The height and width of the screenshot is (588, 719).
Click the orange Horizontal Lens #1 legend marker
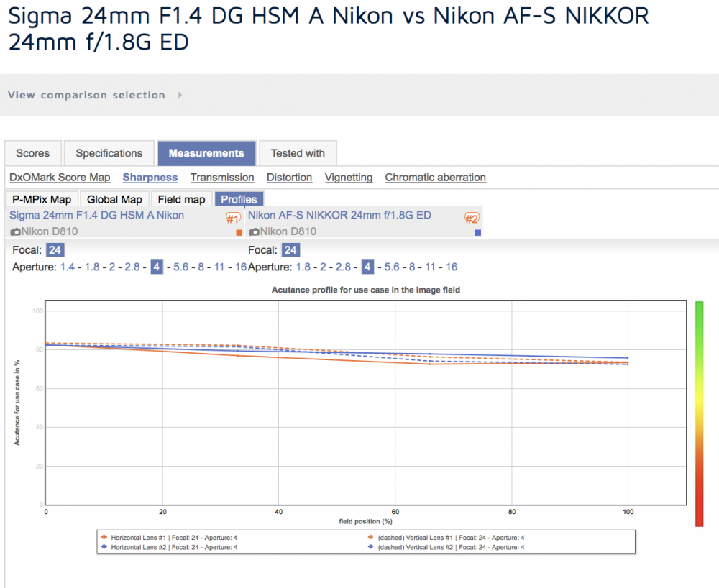click(104, 537)
